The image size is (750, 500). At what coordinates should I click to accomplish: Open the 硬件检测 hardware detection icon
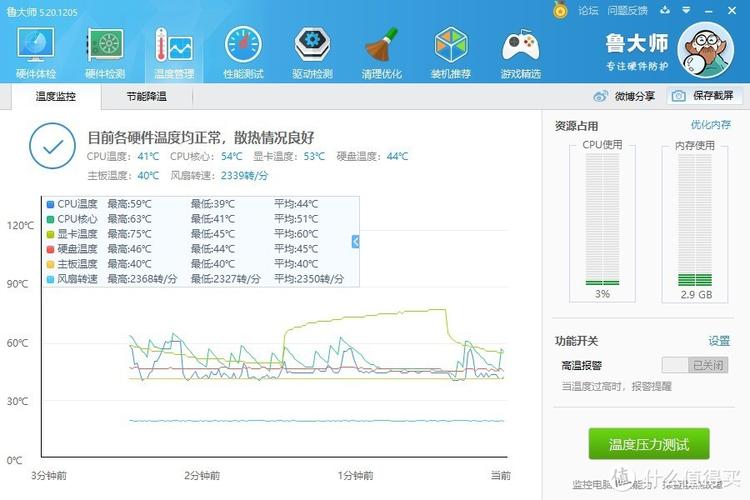[105, 48]
